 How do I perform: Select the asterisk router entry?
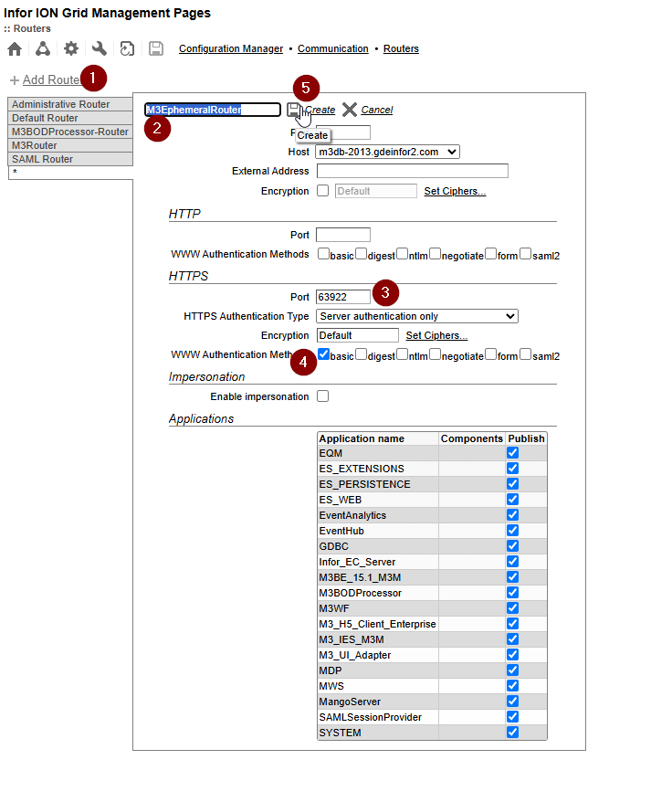click(x=70, y=173)
